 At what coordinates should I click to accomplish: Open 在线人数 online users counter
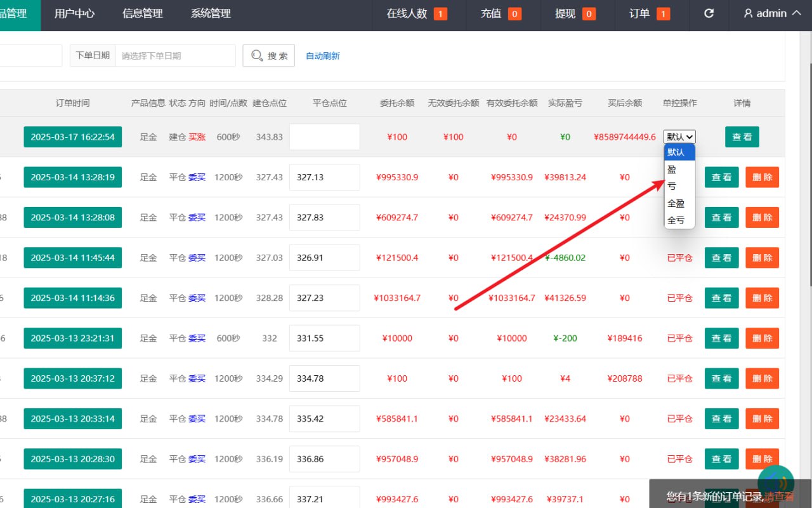416,13
